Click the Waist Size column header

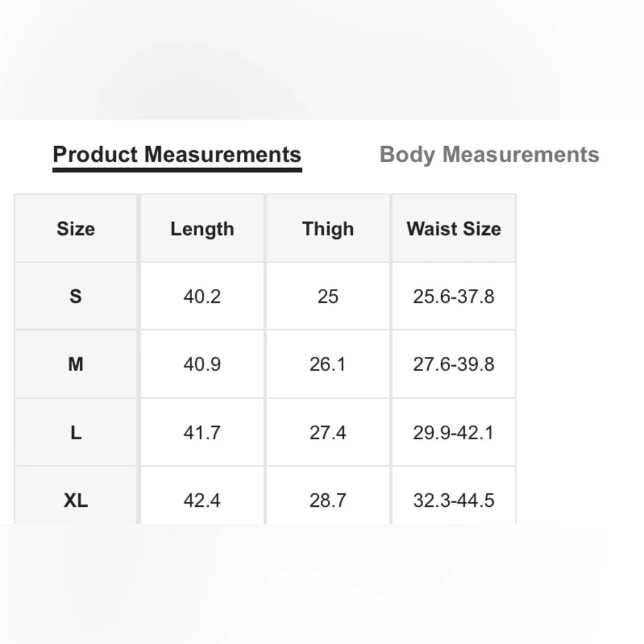coord(454,229)
